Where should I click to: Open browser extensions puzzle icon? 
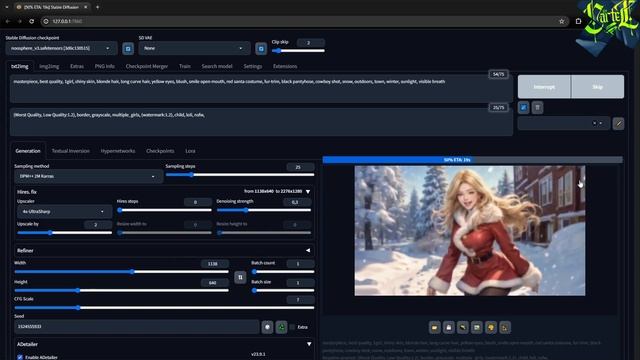[578, 21]
